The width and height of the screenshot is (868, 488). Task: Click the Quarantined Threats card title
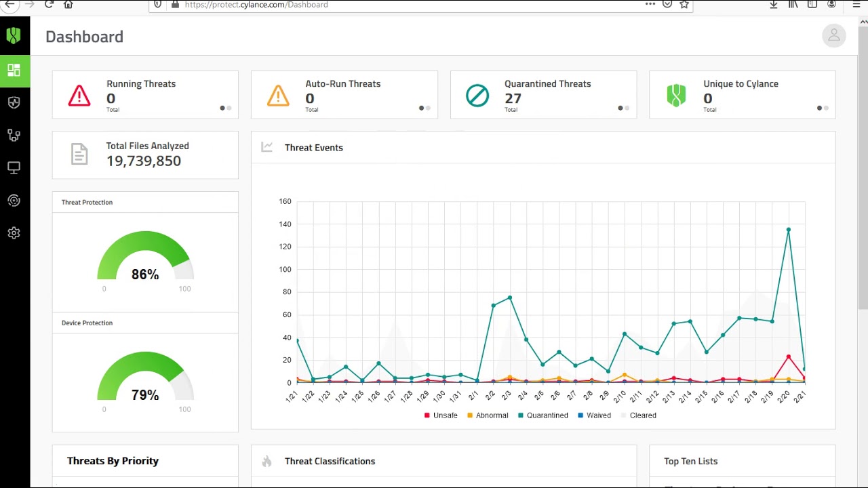point(548,84)
